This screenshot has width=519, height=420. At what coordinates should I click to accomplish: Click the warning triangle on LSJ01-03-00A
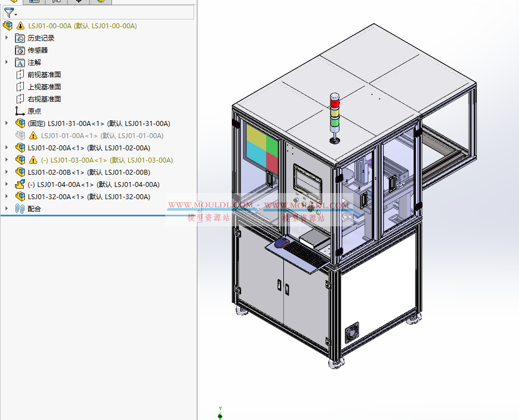click(x=33, y=160)
